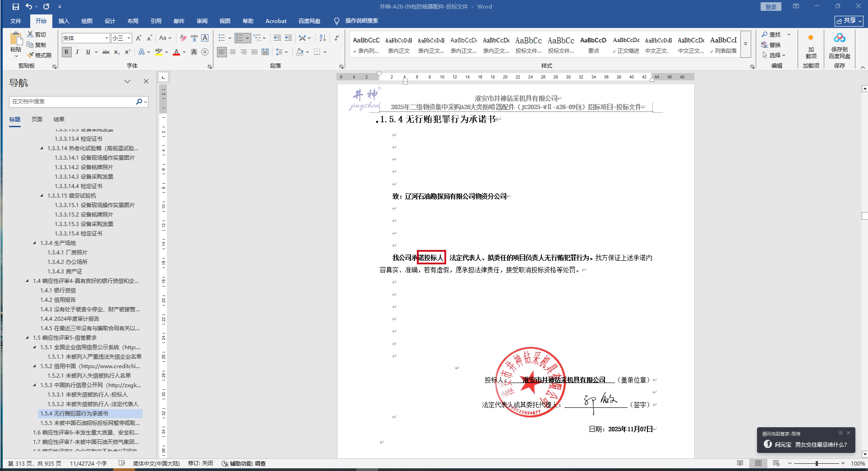Open the 文件 menu
This screenshot has width=868, height=471.
16,21
